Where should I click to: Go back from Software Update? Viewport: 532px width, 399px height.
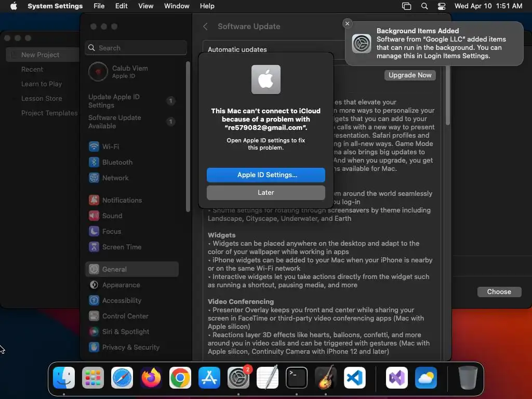pyautogui.click(x=205, y=26)
